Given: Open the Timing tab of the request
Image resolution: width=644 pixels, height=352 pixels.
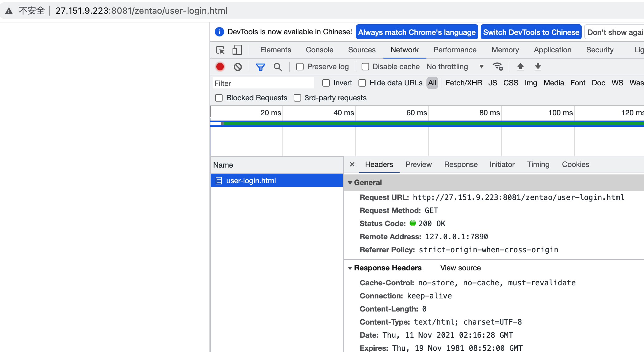Looking at the screenshot, I should [538, 164].
